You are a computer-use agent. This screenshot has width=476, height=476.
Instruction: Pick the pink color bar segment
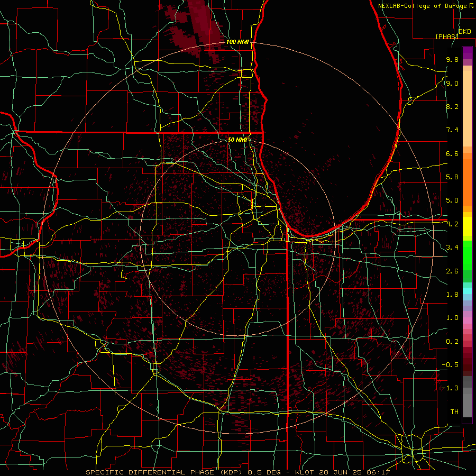pos(467,321)
